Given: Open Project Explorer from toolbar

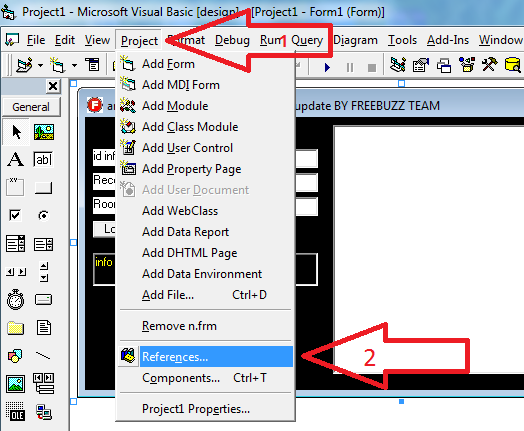Looking at the screenshot, I should (x=398, y=65).
